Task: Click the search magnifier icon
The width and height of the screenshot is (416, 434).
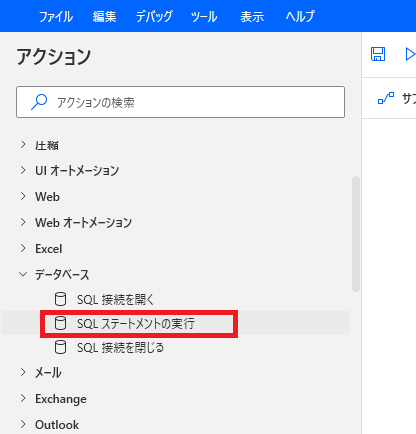Action: 39,102
